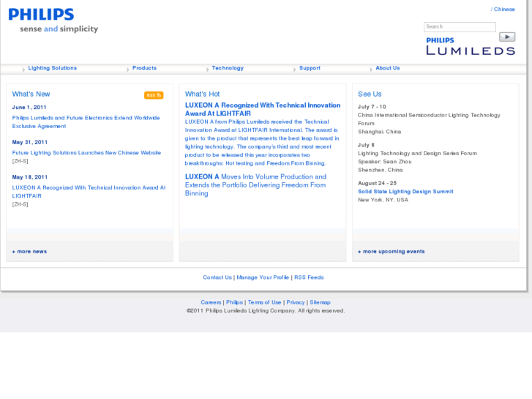The image size is (532, 399).
Task: Open ZH-S link under May 18 news
Action: [20, 204]
